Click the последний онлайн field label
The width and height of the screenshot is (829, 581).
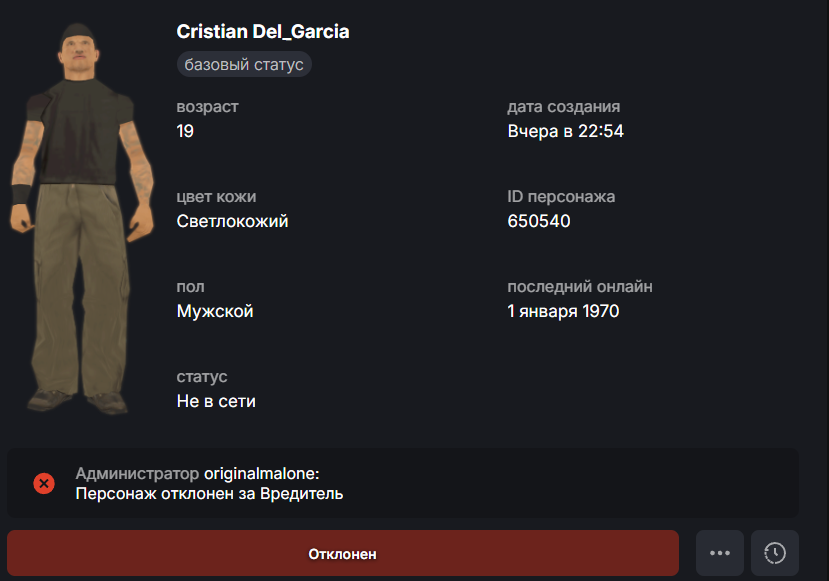pos(580,287)
